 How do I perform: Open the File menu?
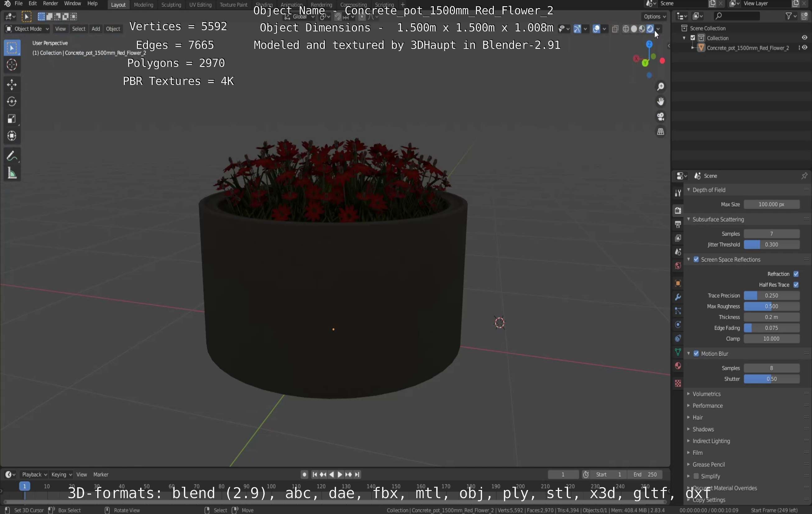click(x=19, y=3)
